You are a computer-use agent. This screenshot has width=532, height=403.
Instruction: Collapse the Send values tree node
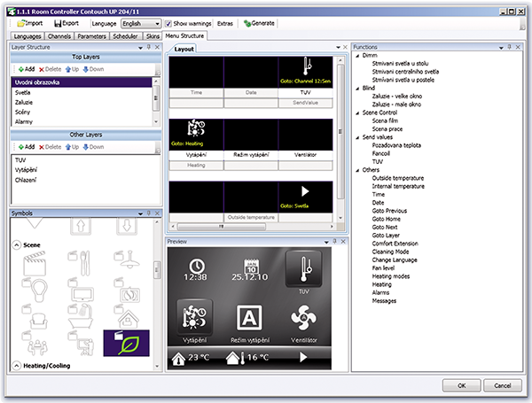point(357,137)
